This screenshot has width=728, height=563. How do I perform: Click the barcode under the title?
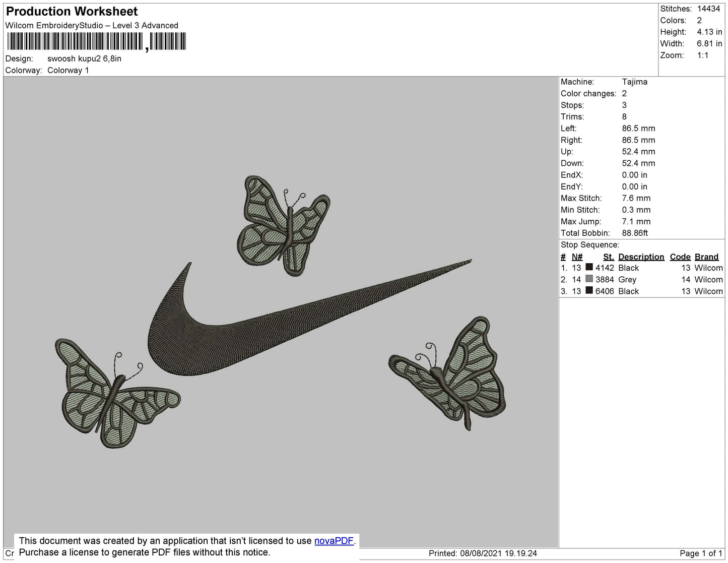[x=96, y=41]
